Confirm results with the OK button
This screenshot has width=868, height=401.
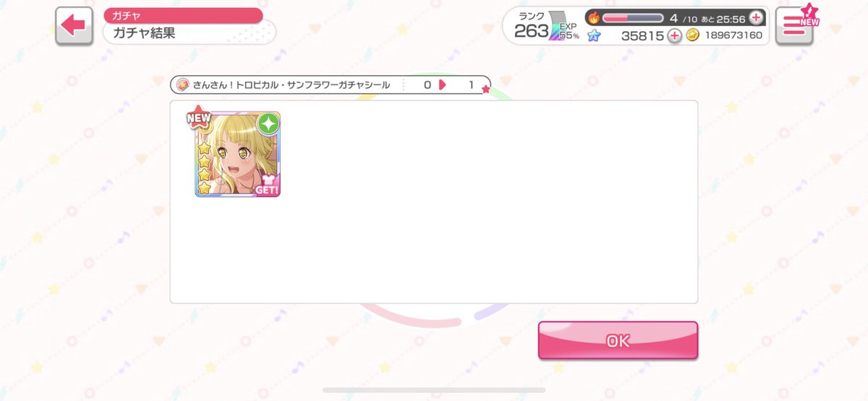(618, 340)
